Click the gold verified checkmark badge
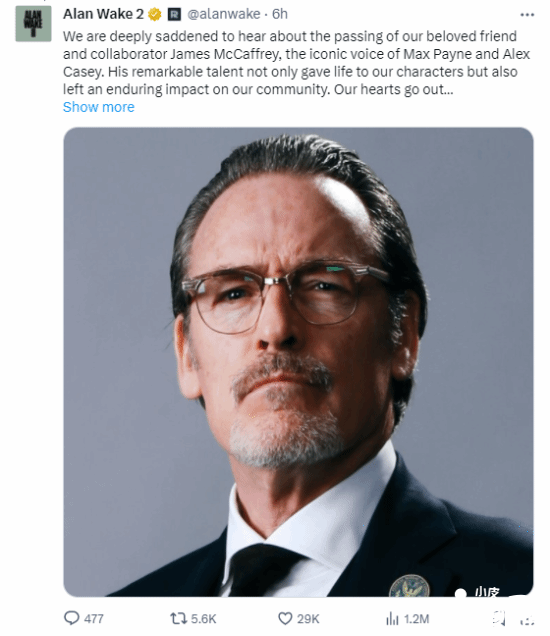Image resolution: width=550 pixels, height=636 pixels. click(155, 15)
